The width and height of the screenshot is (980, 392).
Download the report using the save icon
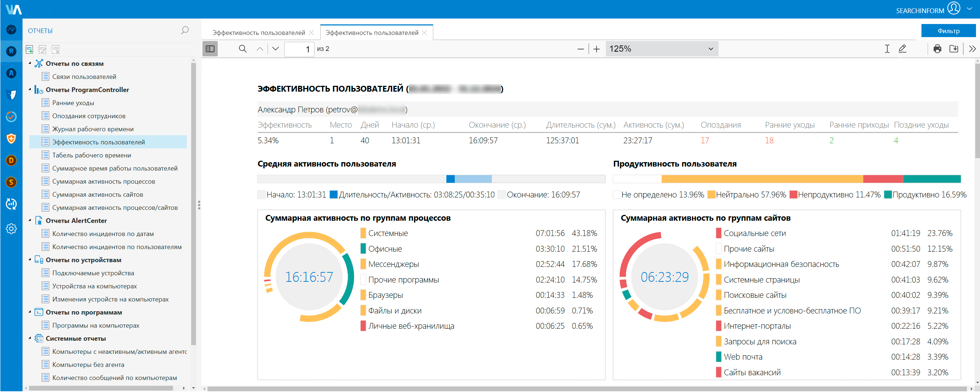coord(954,49)
